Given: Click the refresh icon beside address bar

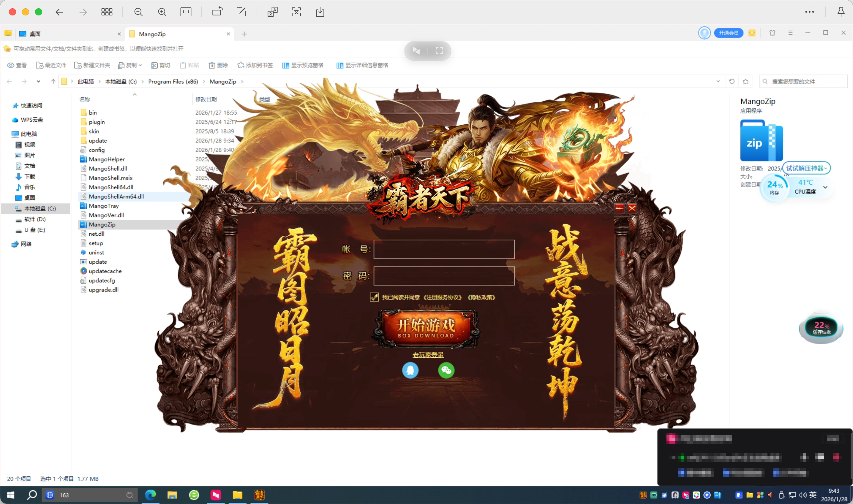Looking at the screenshot, I should 732,82.
